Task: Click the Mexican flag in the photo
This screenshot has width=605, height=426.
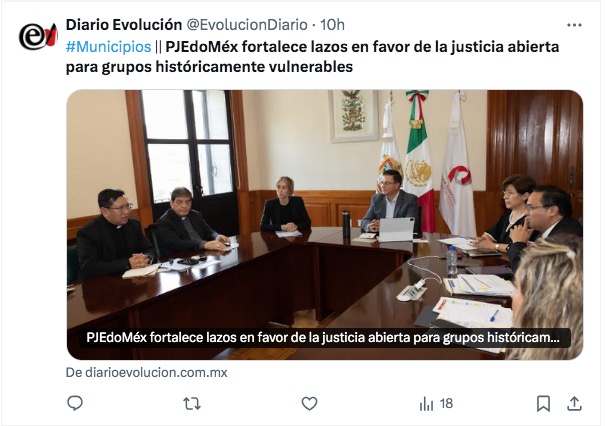Action: 420,162
